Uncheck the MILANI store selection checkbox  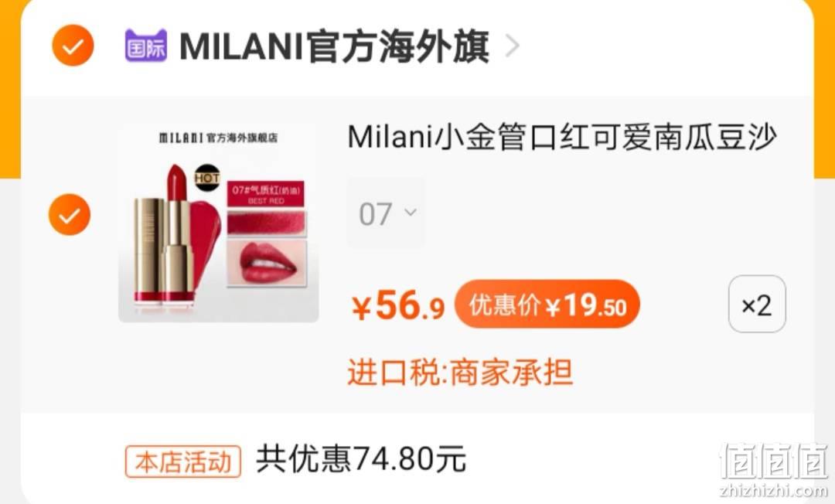click(73, 46)
